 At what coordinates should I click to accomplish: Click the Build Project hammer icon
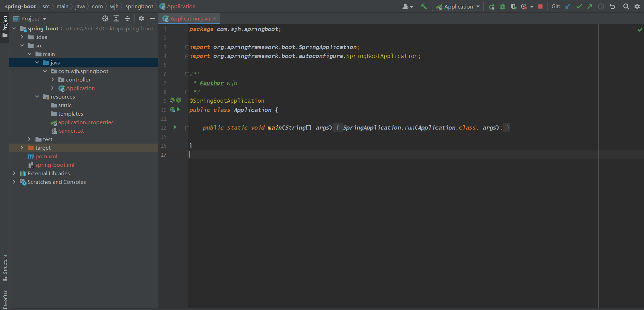coord(424,6)
